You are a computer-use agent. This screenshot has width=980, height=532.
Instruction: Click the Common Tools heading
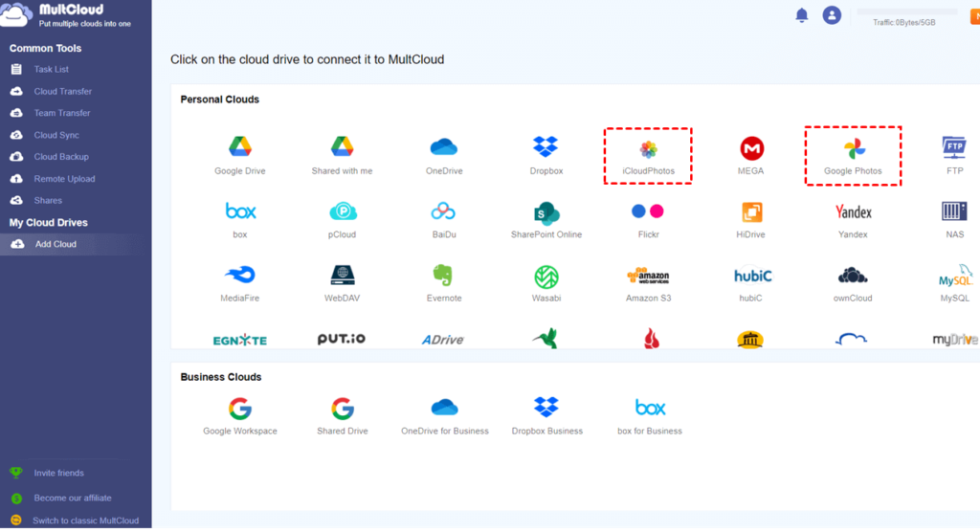[45, 48]
